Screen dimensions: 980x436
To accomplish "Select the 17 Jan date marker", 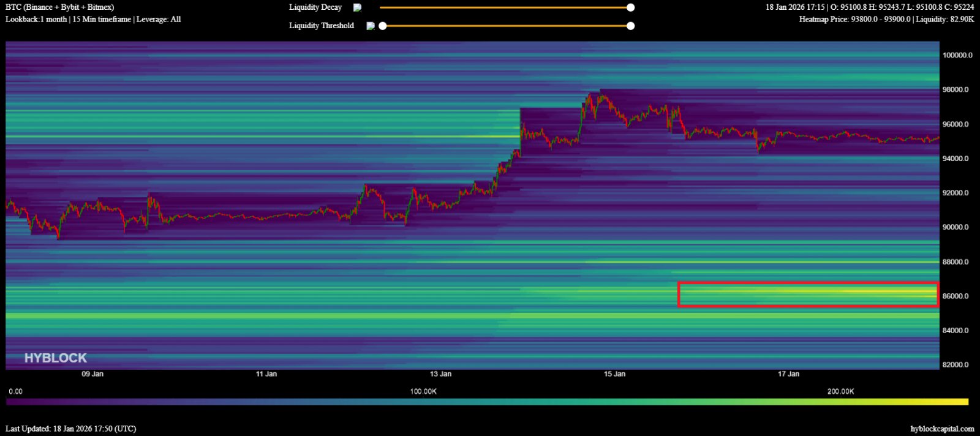I will (x=788, y=374).
